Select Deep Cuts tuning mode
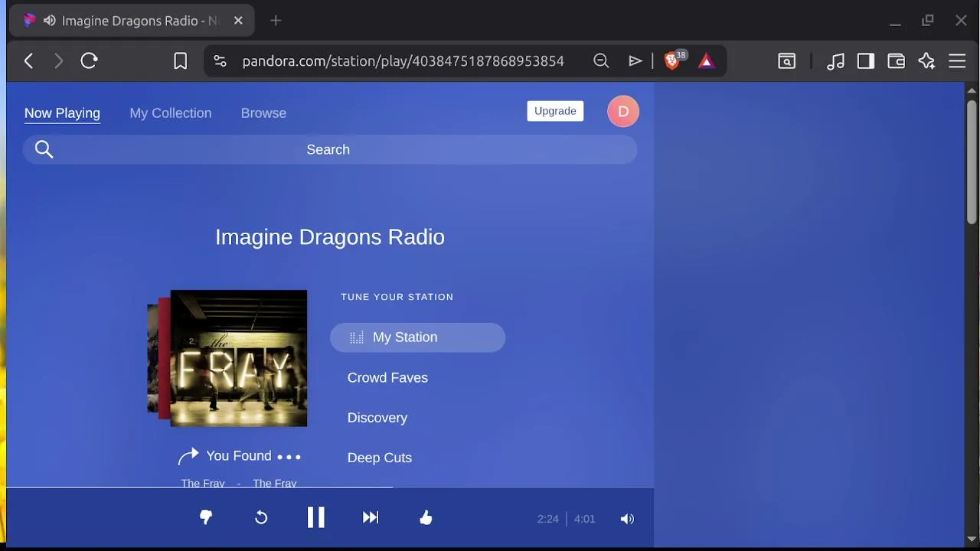The width and height of the screenshot is (980, 551). [380, 458]
